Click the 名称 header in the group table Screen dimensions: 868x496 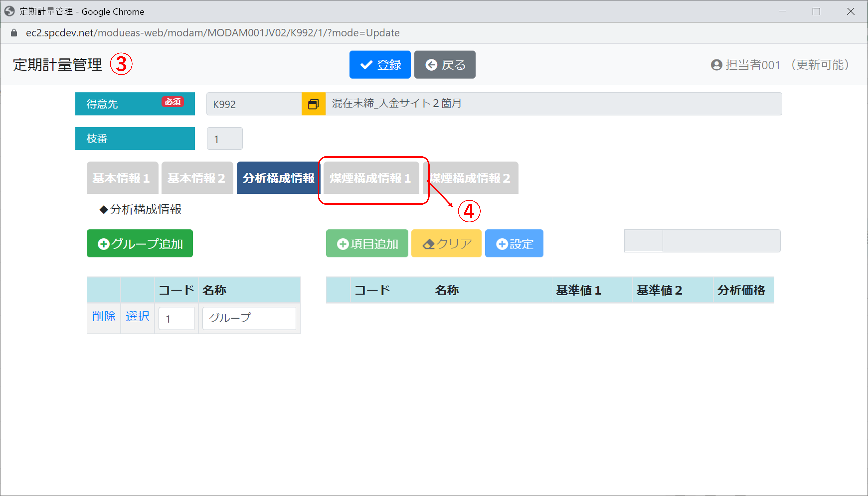249,290
